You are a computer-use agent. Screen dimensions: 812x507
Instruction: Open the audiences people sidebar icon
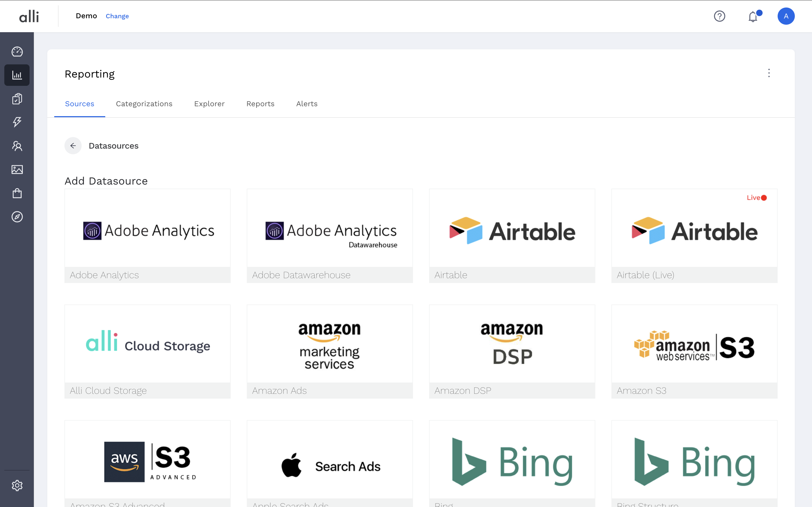click(17, 146)
